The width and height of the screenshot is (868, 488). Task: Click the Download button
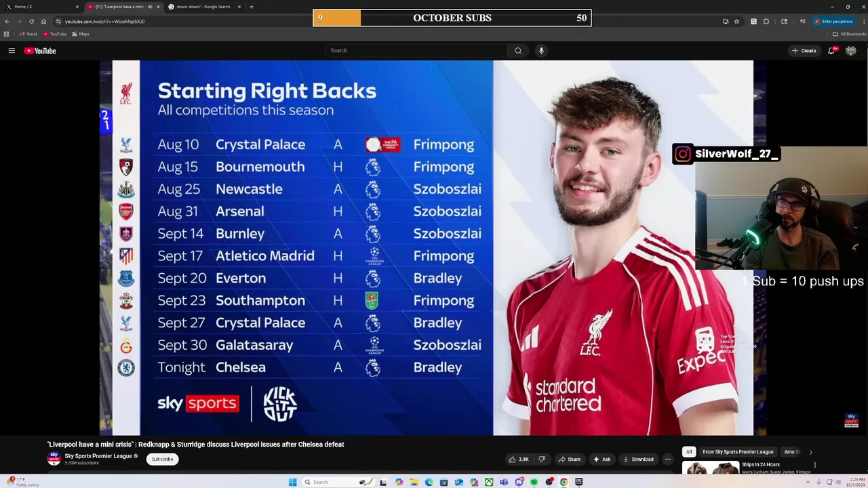[638, 459]
